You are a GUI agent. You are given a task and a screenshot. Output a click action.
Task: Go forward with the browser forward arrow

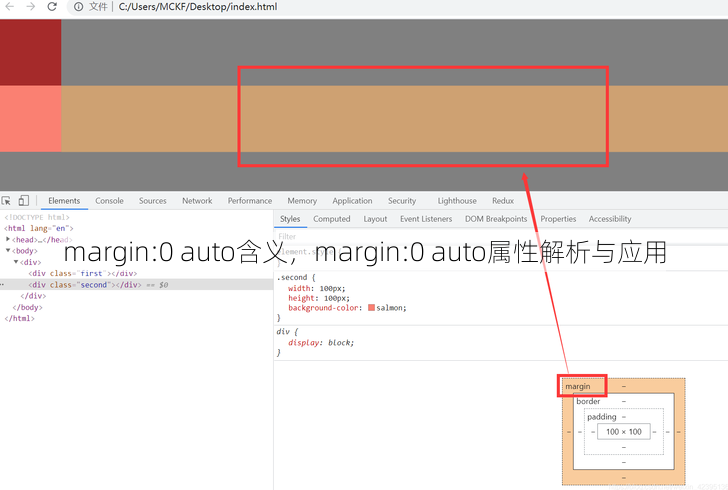click(x=31, y=7)
